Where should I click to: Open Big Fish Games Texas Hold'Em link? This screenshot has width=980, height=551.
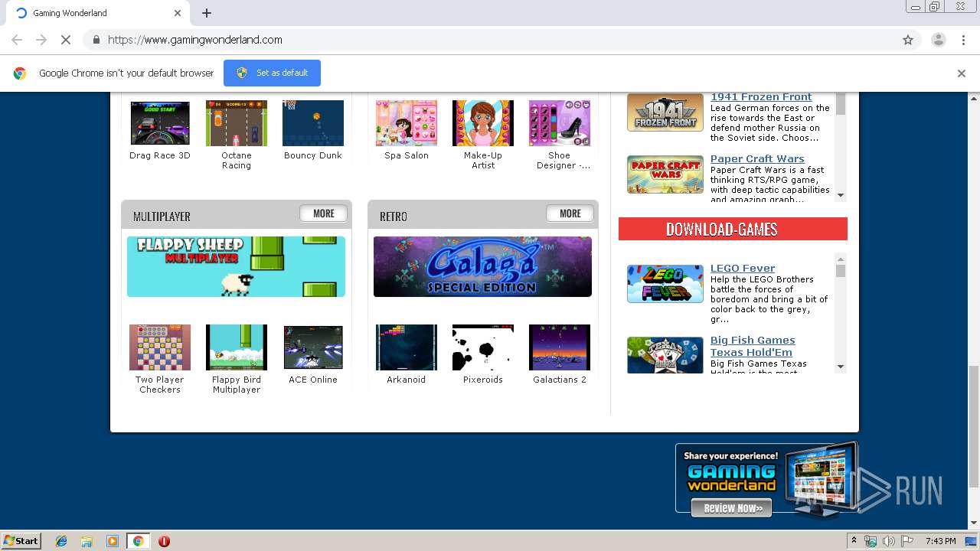coord(753,346)
